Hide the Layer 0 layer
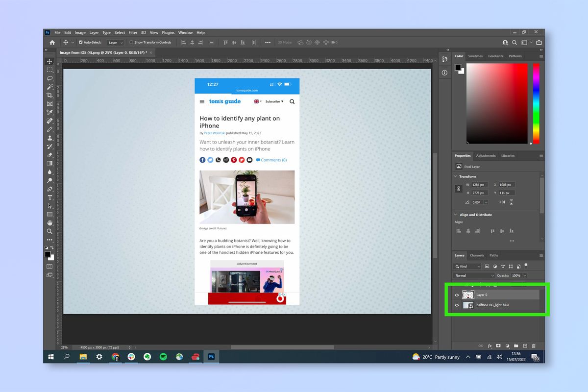Image resolution: width=588 pixels, height=392 pixels. tap(457, 295)
